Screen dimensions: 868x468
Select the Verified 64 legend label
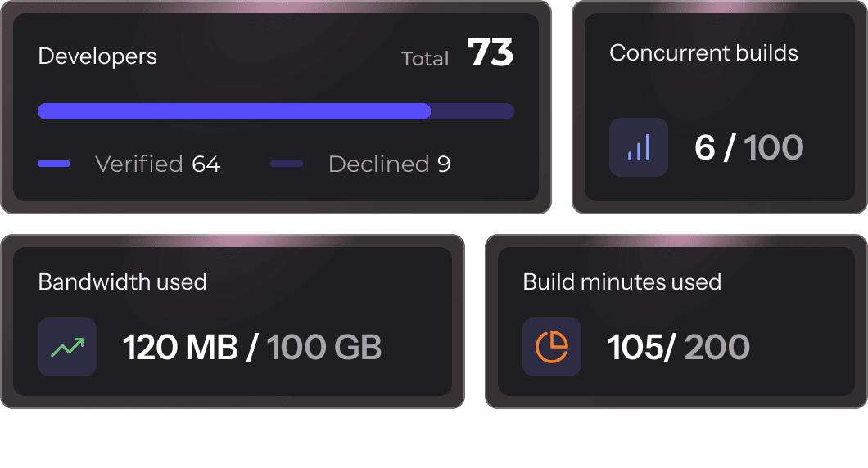(157, 164)
